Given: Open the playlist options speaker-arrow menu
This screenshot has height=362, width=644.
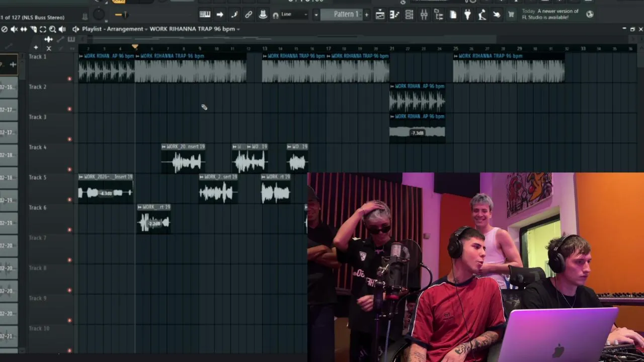Looking at the screenshot, I should coord(75,29).
